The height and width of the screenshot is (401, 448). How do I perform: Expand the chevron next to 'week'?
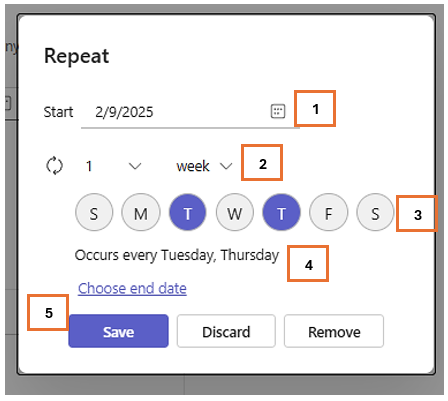pyautogui.click(x=226, y=166)
